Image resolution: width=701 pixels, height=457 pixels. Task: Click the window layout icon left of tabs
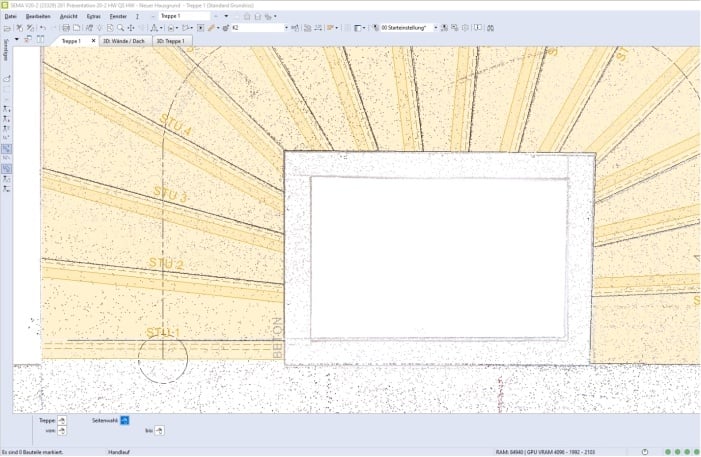coord(28,39)
